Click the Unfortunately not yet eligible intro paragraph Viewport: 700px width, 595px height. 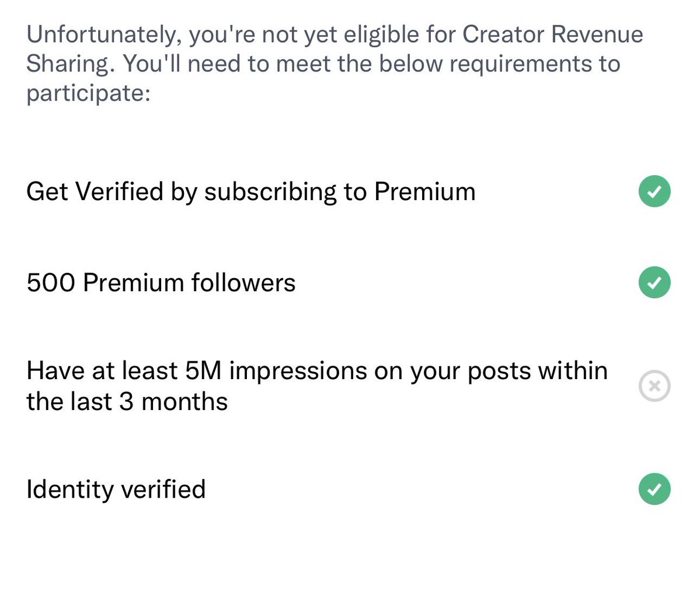(334, 64)
